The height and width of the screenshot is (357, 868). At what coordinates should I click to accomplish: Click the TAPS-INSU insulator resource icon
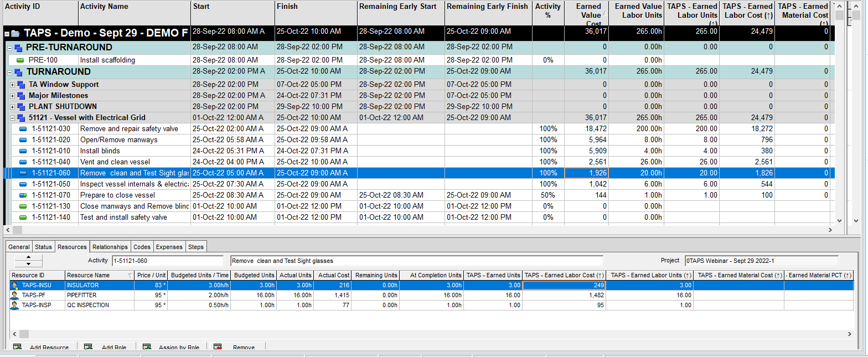click(15, 286)
